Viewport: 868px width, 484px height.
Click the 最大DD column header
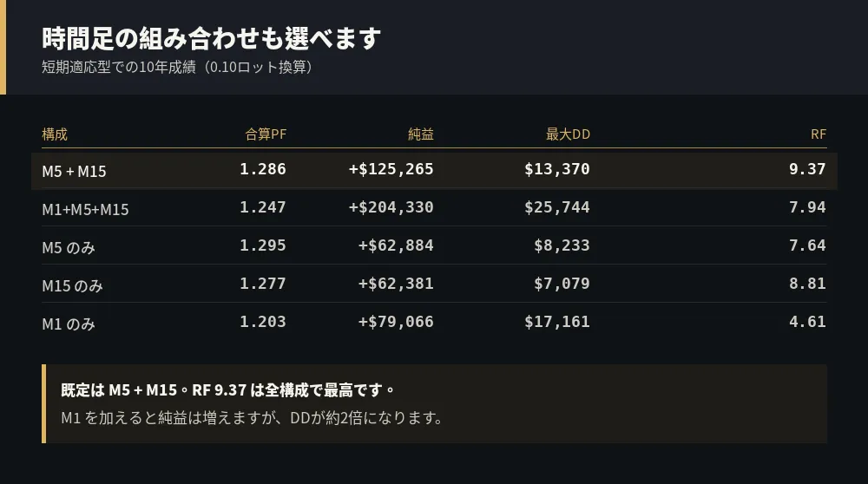point(568,134)
